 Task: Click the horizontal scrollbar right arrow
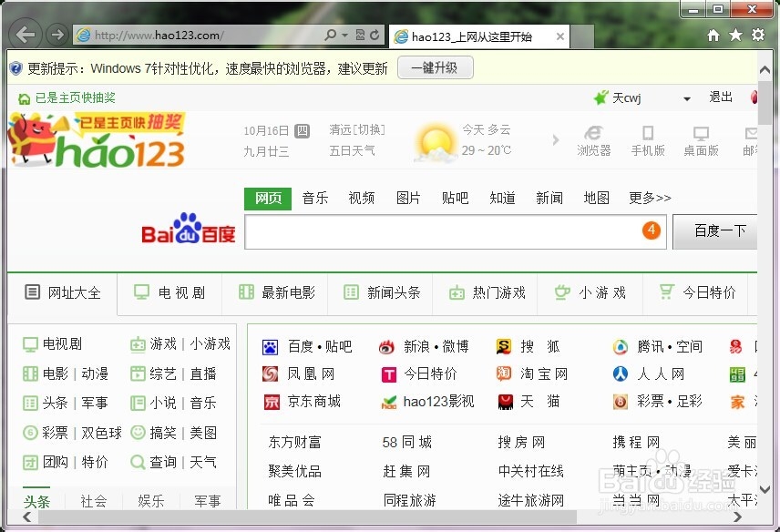pos(738,517)
